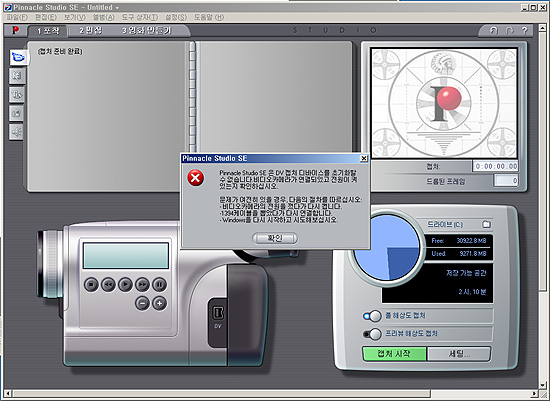Click the camcorder LCD display panel
This screenshot has height=401, width=550.
pos(126,256)
